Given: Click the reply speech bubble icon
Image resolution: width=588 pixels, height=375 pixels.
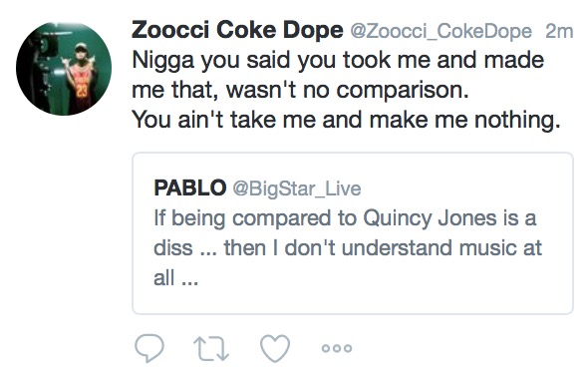Looking at the screenshot, I should pyautogui.click(x=149, y=348).
